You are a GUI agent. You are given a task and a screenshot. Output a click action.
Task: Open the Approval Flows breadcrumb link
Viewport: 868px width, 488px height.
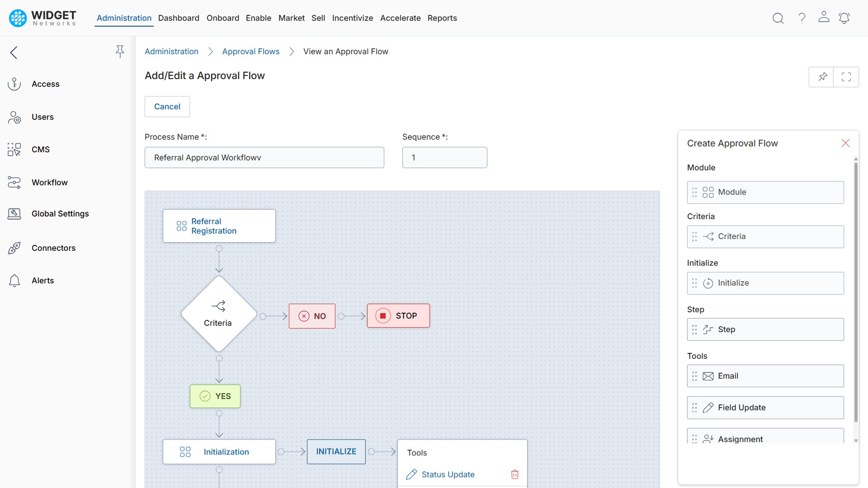251,52
